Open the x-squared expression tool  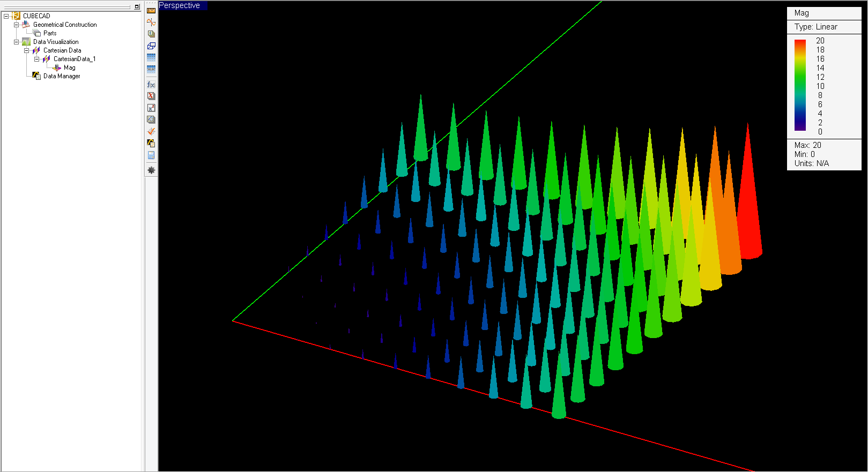pyautogui.click(x=151, y=108)
